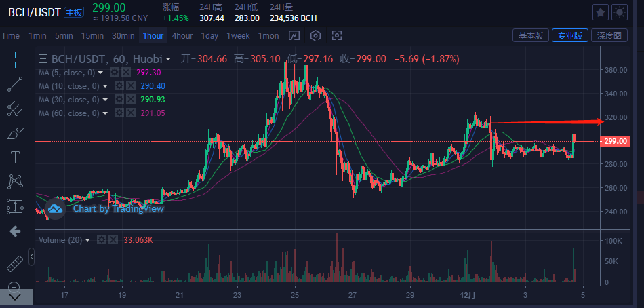Image resolution: width=644 pixels, height=308 pixels.
Task: Open settings for MA 30 indicator
Action: point(119,100)
